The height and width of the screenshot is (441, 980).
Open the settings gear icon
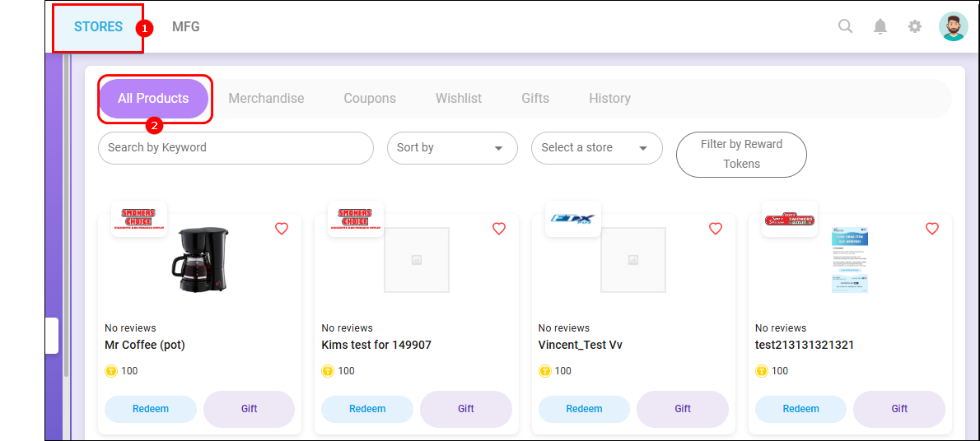(915, 26)
